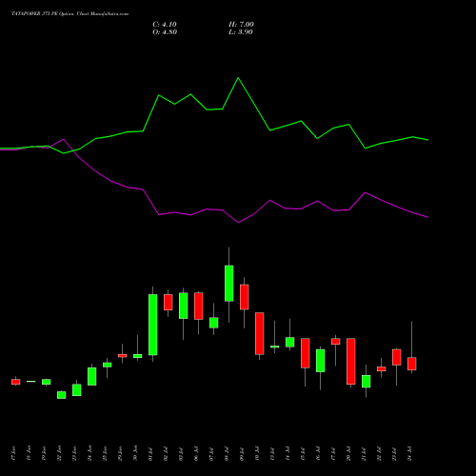Viewport: 476px width, 476px height.
Task: Click the green candle on 21 Jul
Action: click(x=367, y=382)
